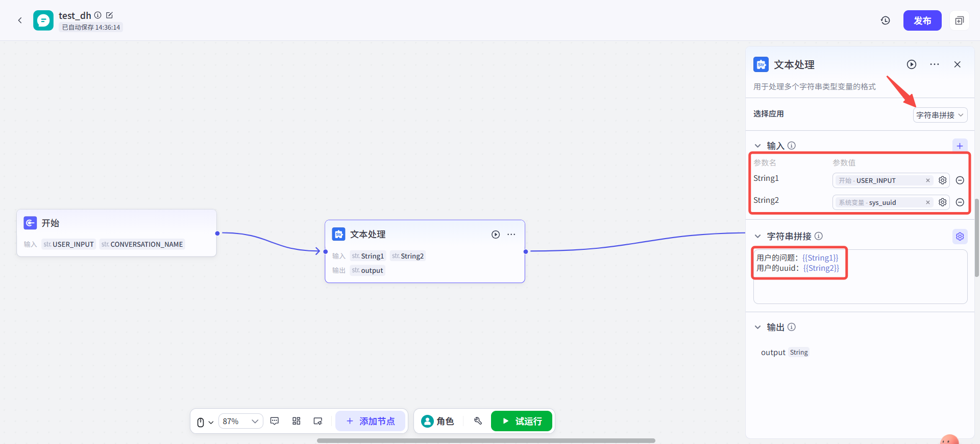
Task: Click the 试运行 test run button
Action: pyautogui.click(x=522, y=421)
